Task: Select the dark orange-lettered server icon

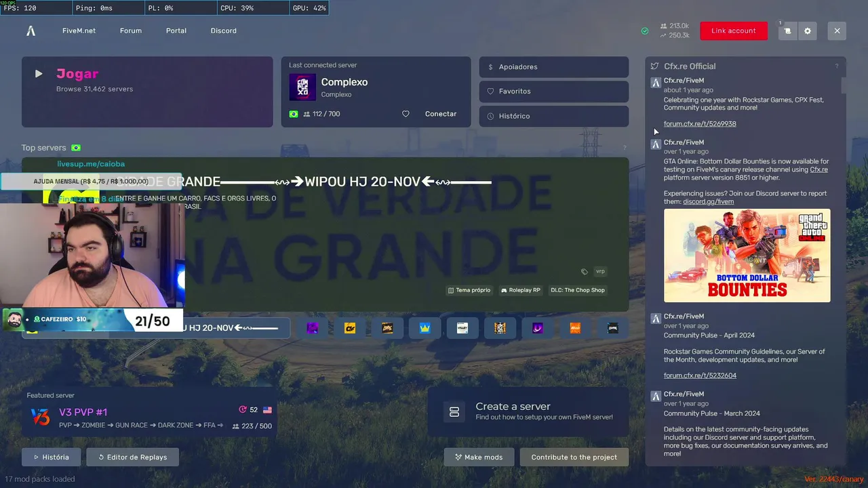Action: (387, 328)
